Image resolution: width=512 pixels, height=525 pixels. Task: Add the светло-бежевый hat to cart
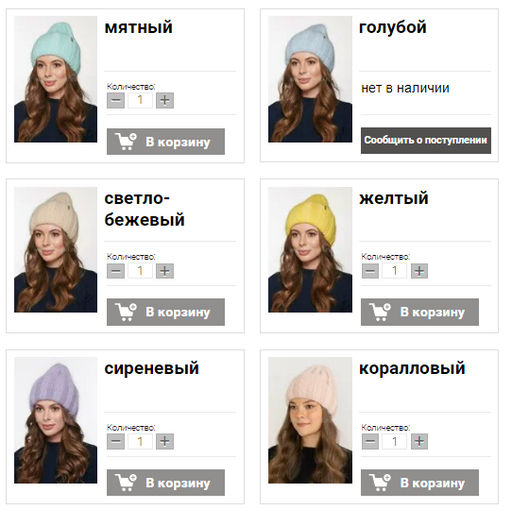166,312
